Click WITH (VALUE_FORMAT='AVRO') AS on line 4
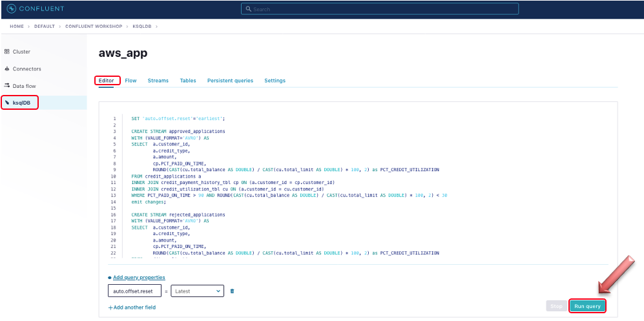The image size is (644, 321). (170, 138)
